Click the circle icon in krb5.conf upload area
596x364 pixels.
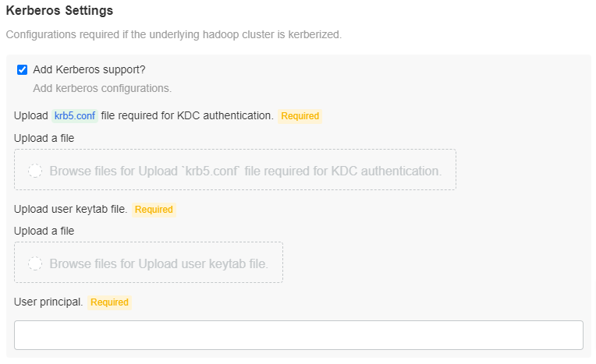pos(35,171)
